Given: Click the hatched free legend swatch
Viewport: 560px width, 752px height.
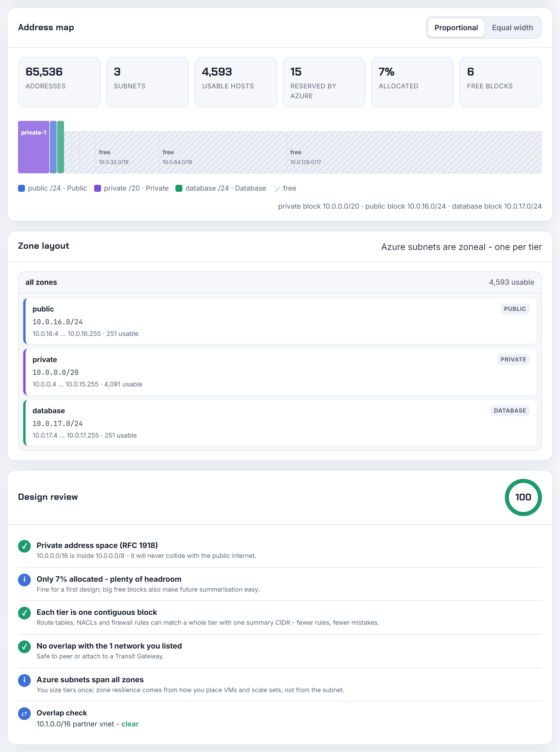Looking at the screenshot, I should pos(277,188).
